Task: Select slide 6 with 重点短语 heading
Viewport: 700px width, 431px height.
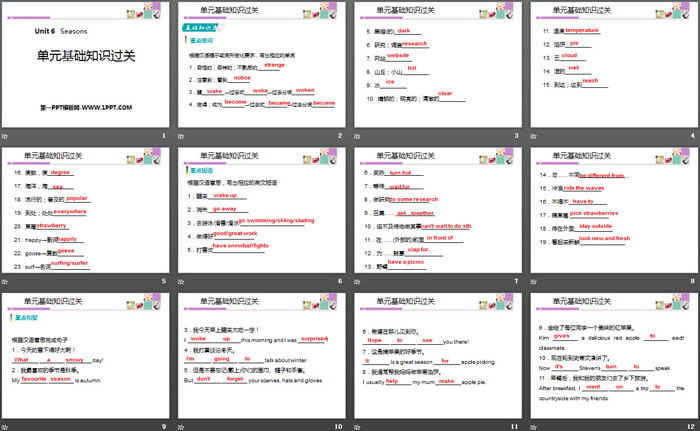Action: [262, 215]
